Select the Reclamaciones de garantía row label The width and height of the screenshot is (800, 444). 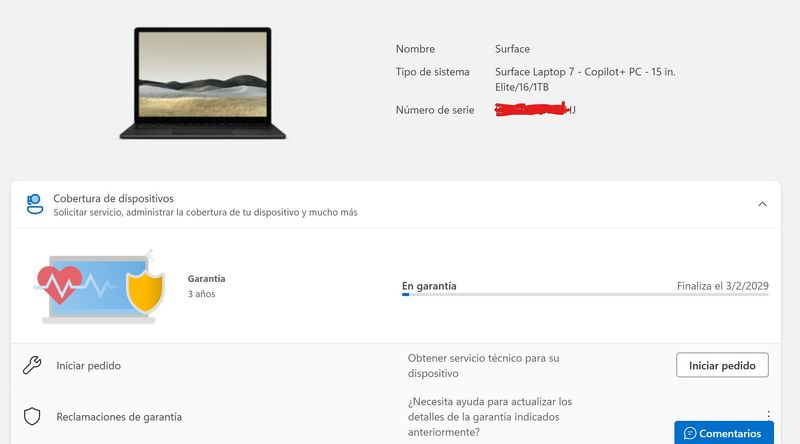click(119, 417)
